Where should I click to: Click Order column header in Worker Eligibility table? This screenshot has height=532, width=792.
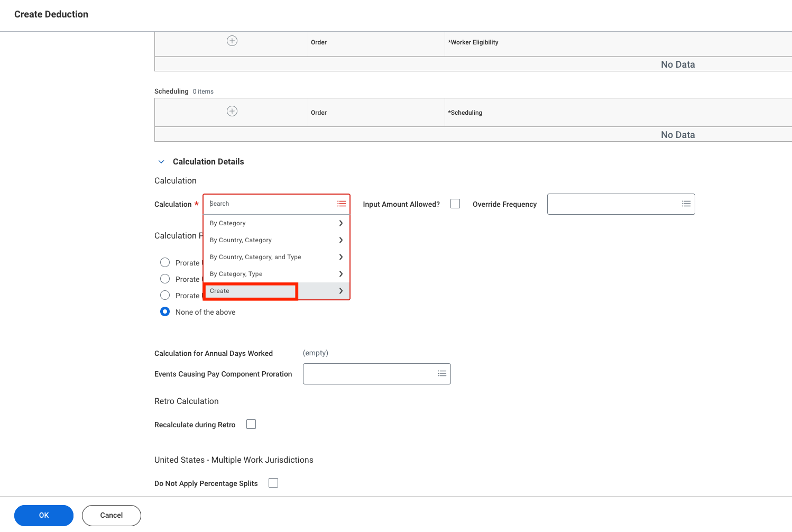point(319,42)
